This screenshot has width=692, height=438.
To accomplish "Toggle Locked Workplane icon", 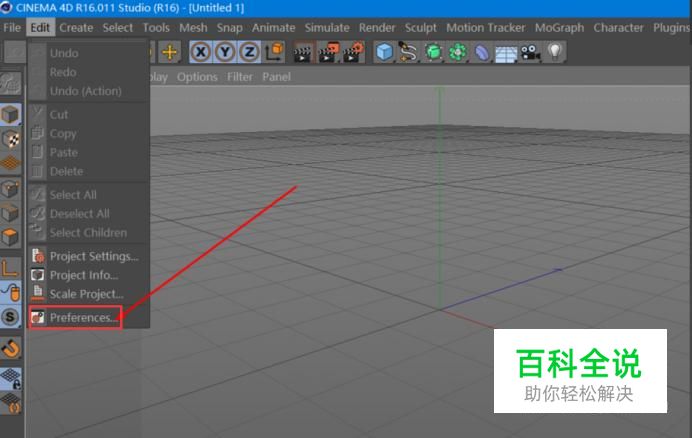I will (x=10, y=379).
